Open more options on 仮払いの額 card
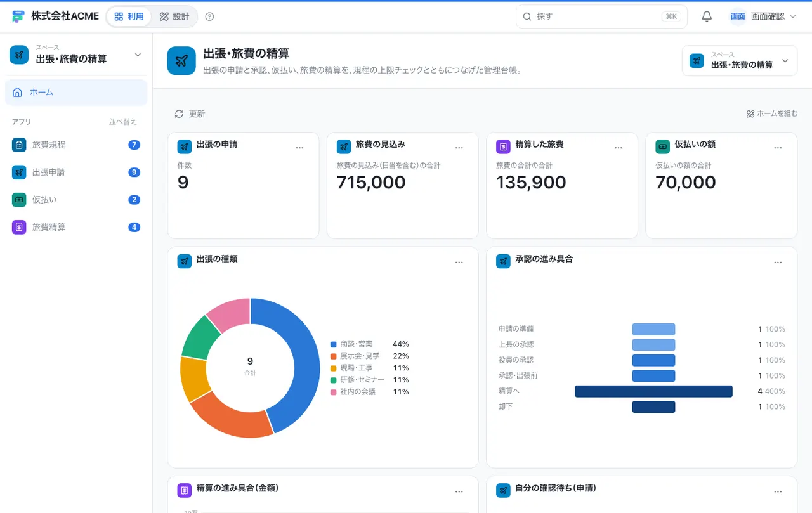Image resolution: width=812 pixels, height=513 pixels. point(778,148)
